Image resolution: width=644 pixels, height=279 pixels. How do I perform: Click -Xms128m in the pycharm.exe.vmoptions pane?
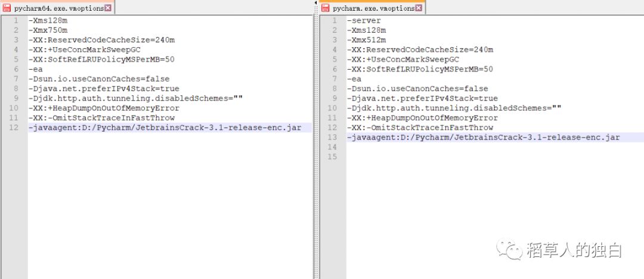366,30
